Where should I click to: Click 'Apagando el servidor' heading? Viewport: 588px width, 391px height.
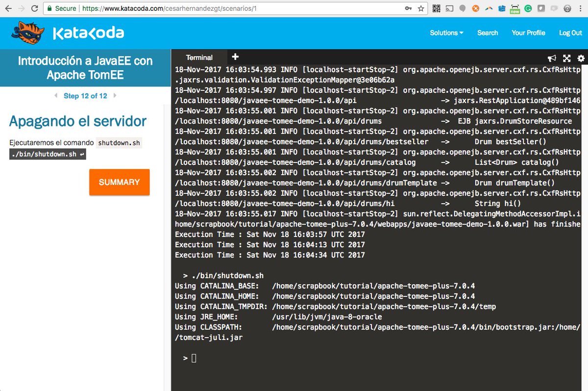pos(77,121)
